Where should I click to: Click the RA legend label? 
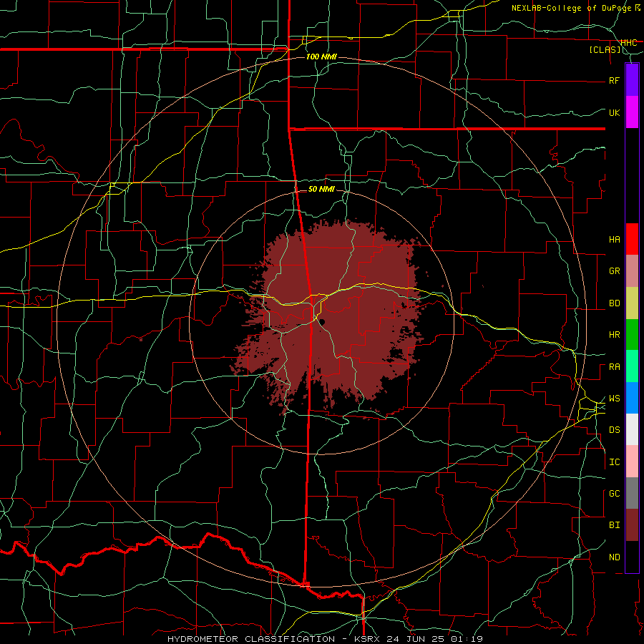(x=614, y=367)
